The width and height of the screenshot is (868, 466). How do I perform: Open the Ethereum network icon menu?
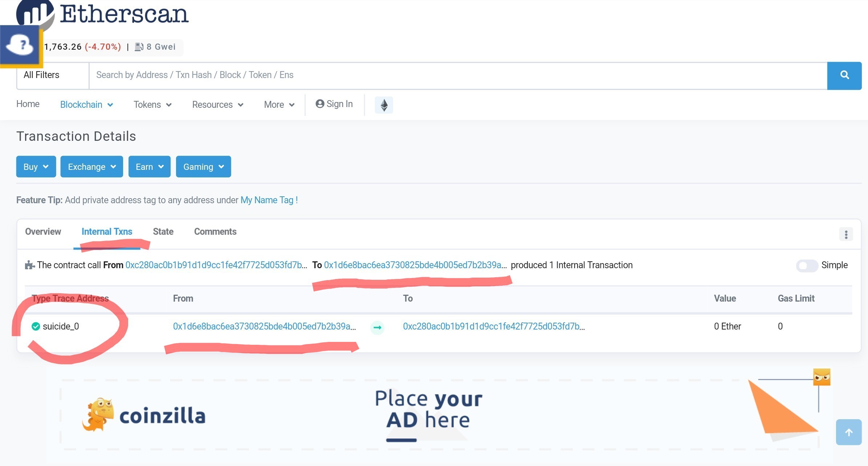point(384,105)
